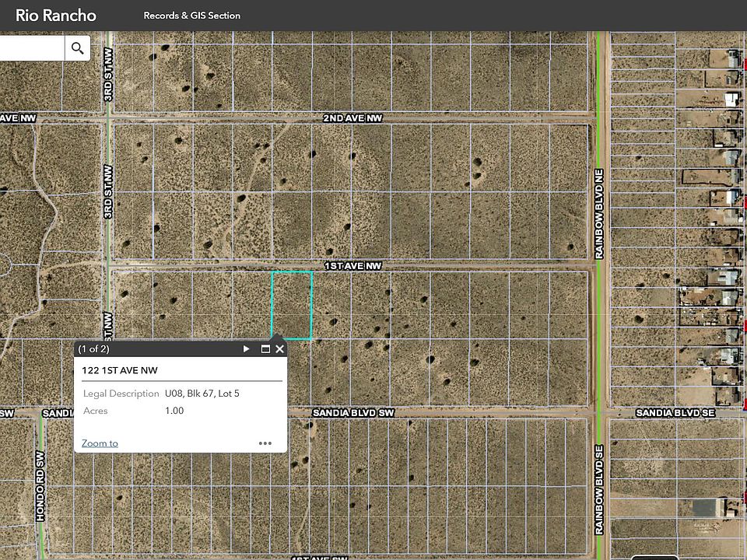Click the Legal Description value text

(x=202, y=394)
